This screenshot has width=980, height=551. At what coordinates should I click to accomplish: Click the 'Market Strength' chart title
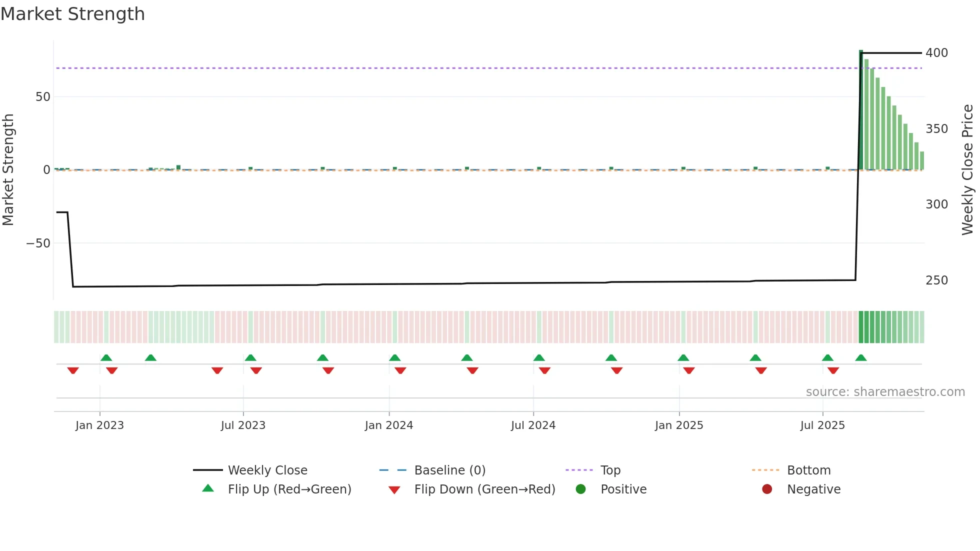(73, 14)
